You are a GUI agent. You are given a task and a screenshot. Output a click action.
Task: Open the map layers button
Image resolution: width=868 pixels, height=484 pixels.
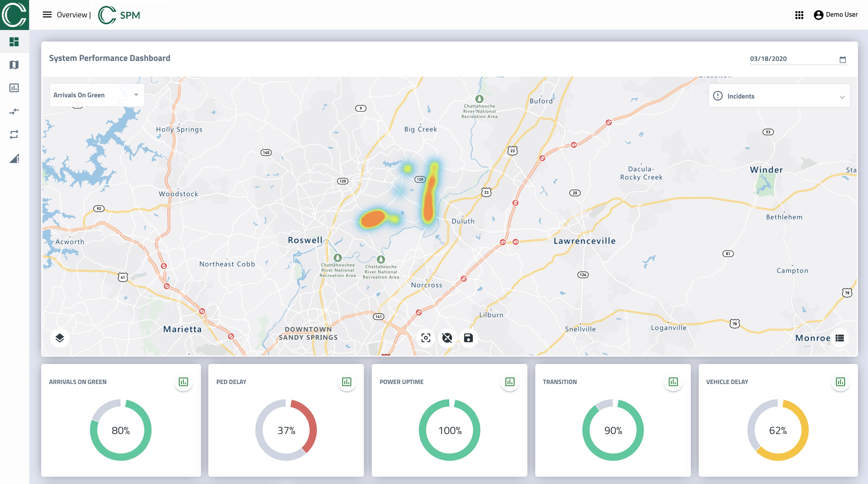click(x=60, y=338)
